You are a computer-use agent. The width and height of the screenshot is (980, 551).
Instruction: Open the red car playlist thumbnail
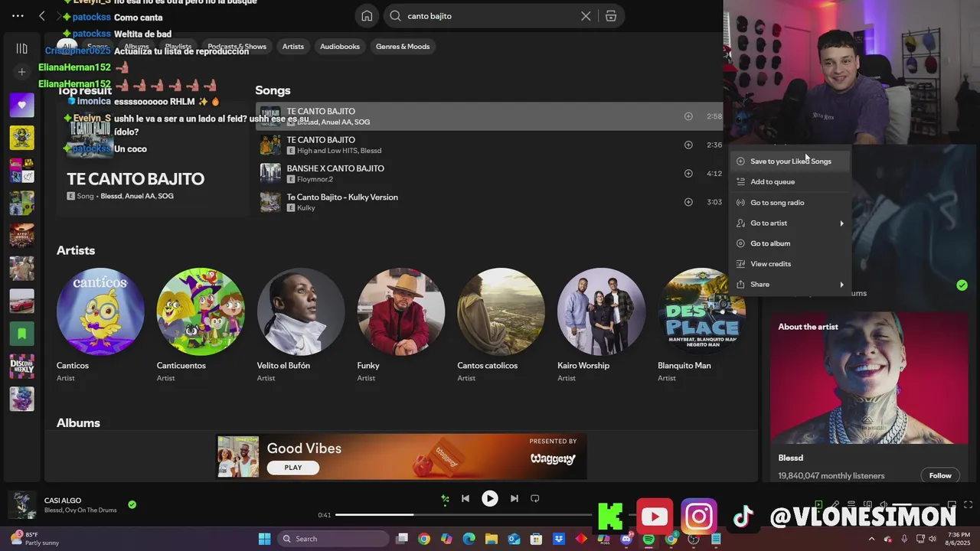[21, 301]
